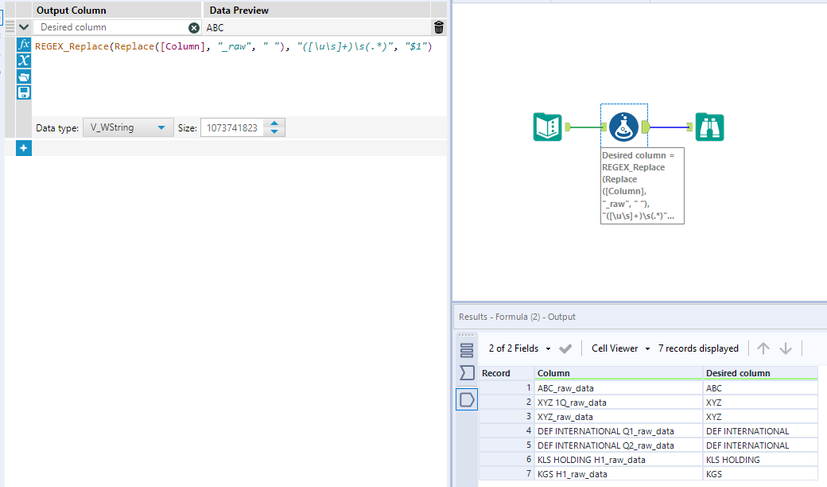Increase the Size value
The height and width of the screenshot is (487, 827).
coord(274,123)
